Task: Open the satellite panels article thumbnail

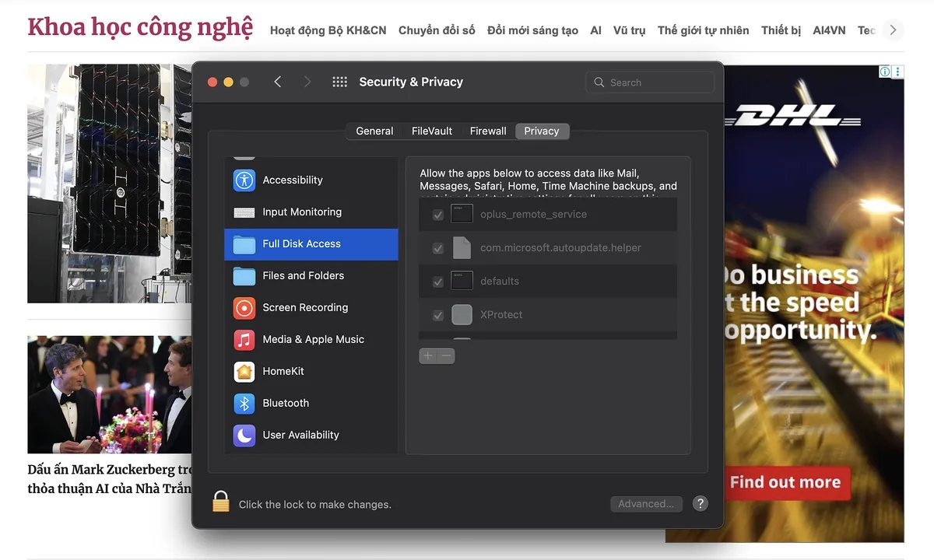Action: point(110,184)
